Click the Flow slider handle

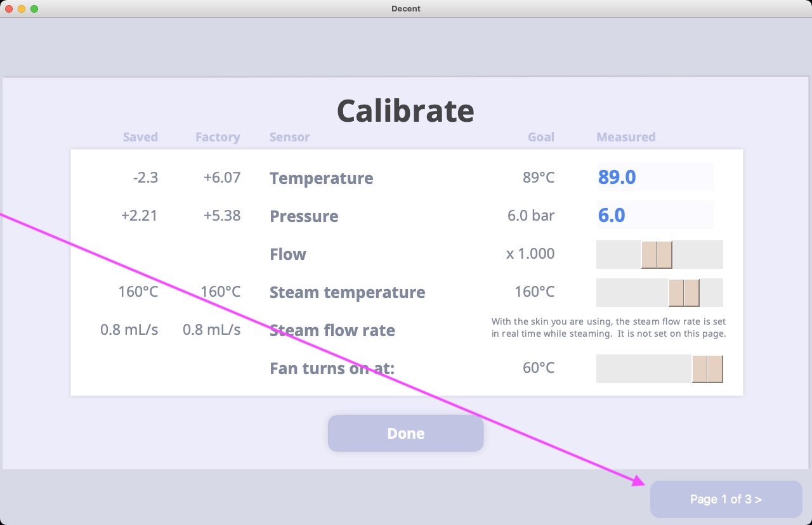657,254
